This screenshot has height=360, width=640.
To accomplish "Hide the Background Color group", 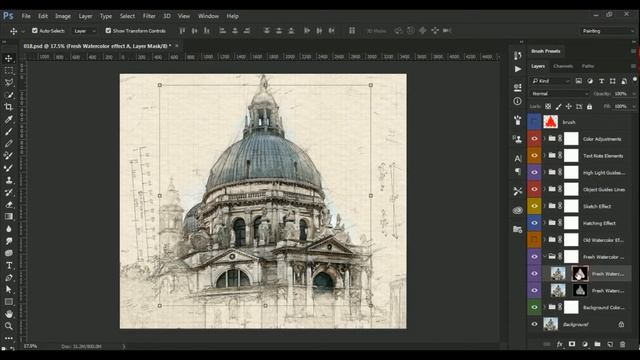I will coord(534,307).
